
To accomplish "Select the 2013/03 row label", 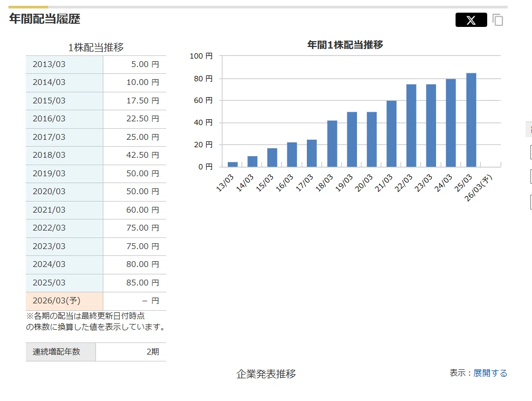I will coord(64,64).
